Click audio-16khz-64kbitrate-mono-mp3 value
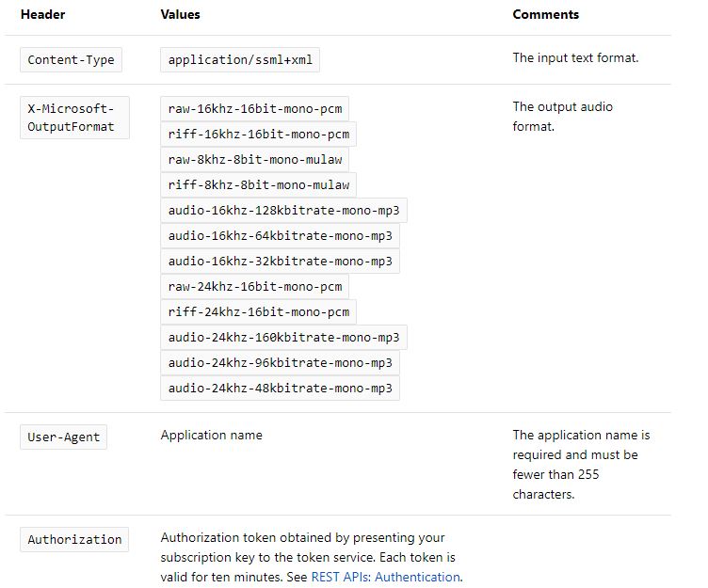Viewport: 708px width, 588px height. pyautogui.click(x=280, y=235)
